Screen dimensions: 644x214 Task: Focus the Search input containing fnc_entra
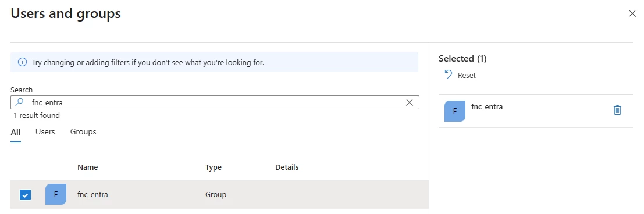pyautogui.click(x=215, y=102)
